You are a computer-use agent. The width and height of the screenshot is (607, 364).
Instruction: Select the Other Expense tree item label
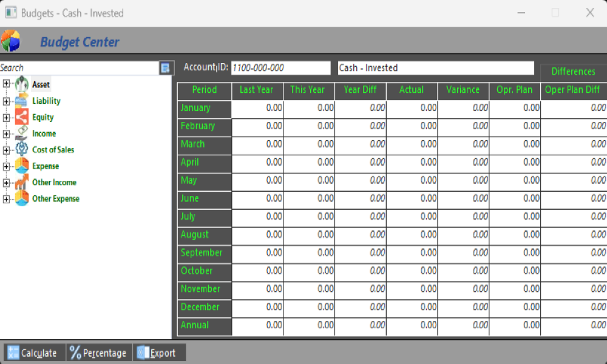(x=56, y=199)
